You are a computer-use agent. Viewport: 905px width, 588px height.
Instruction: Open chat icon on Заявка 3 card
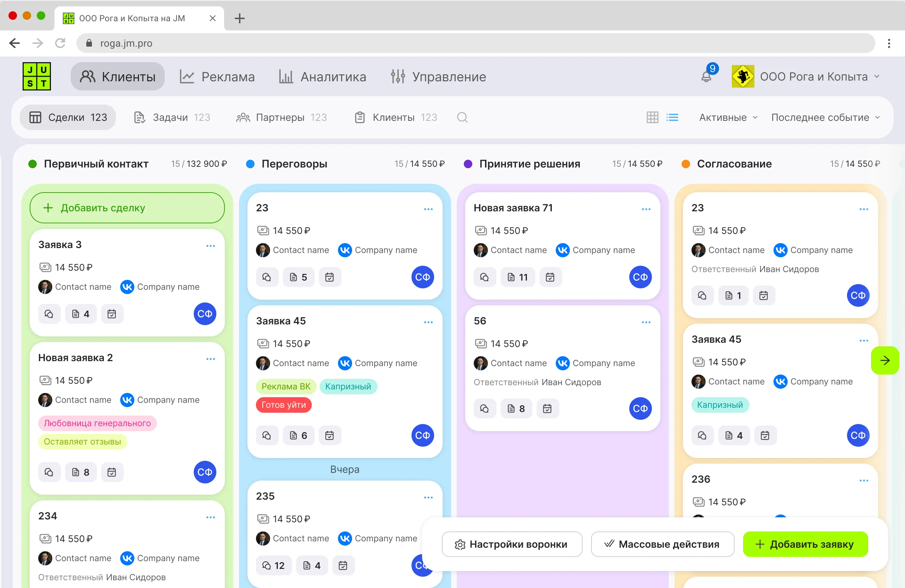pos(49,314)
